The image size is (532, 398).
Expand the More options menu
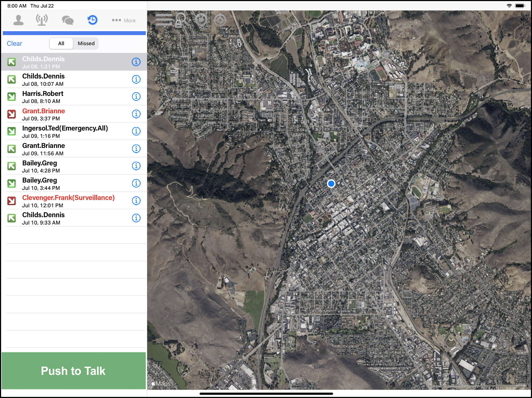(124, 20)
